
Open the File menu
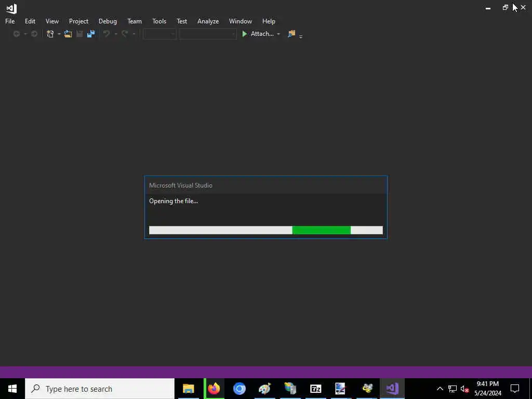pos(10,21)
